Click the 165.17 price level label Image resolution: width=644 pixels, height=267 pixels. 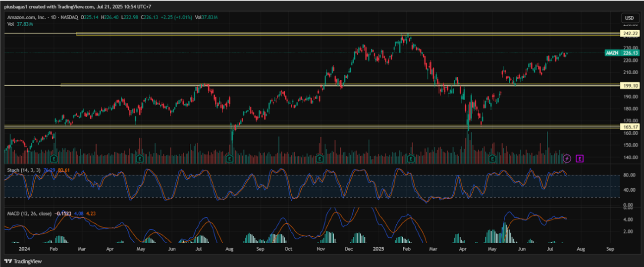coord(630,127)
